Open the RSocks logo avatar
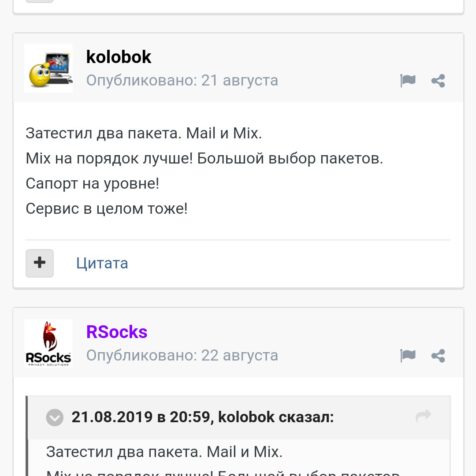 click(48, 343)
